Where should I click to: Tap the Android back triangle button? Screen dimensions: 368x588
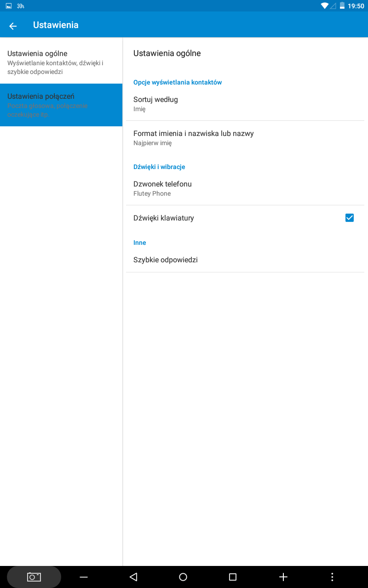click(x=133, y=577)
